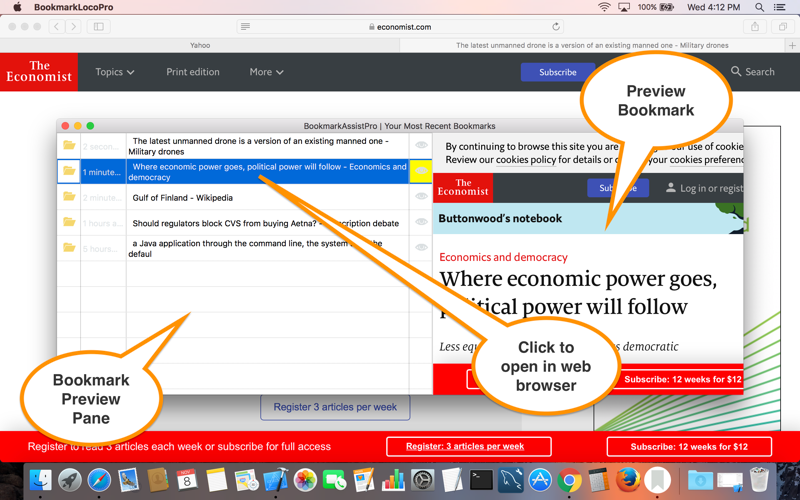Toggle preview eye for the CVS Aetna bookmark
This screenshot has height=500, width=800.
pos(421,222)
